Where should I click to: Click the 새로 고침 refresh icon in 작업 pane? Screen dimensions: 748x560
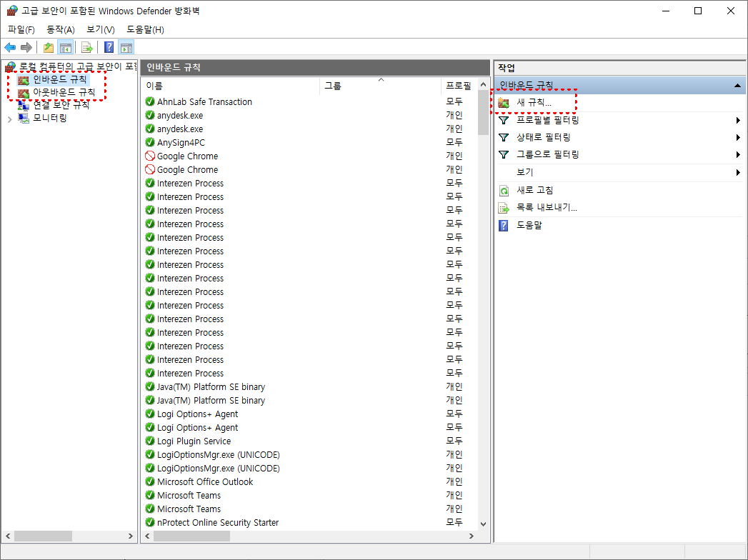point(503,189)
